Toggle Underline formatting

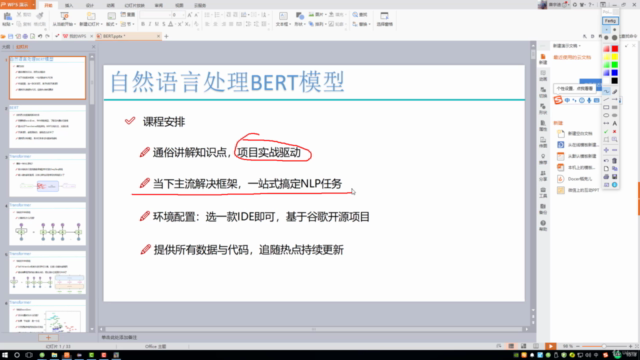pos(157,24)
